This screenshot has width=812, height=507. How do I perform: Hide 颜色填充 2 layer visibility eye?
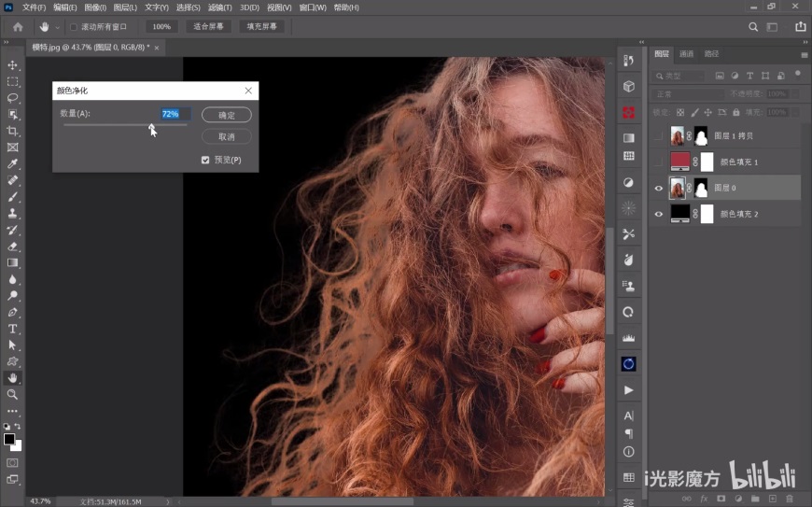click(658, 214)
